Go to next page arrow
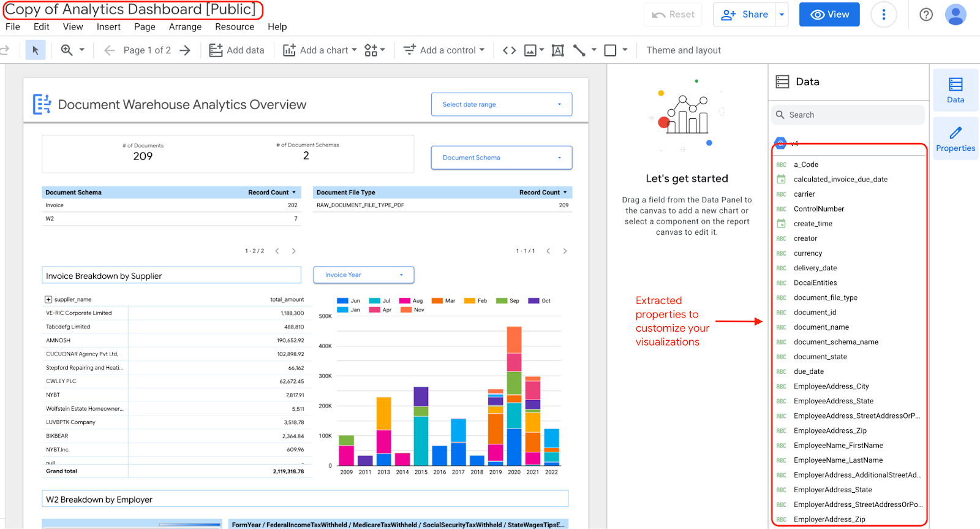The width and height of the screenshot is (980, 529). pyautogui.click(x=185, y=50)
